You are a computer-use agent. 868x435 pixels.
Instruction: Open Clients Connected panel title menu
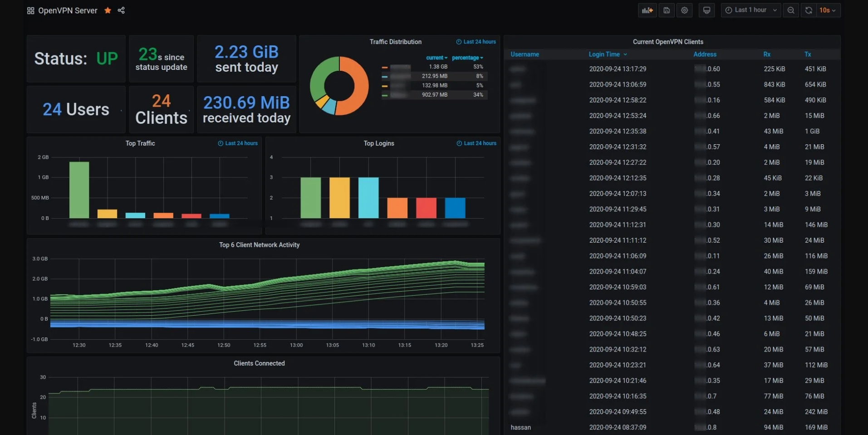point(259,363)
